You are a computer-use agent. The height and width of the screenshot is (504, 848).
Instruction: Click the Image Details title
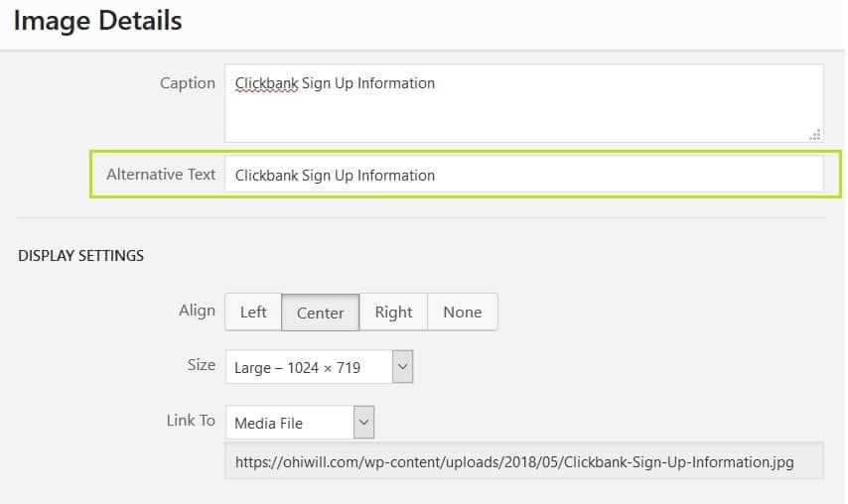pos(98,21)
